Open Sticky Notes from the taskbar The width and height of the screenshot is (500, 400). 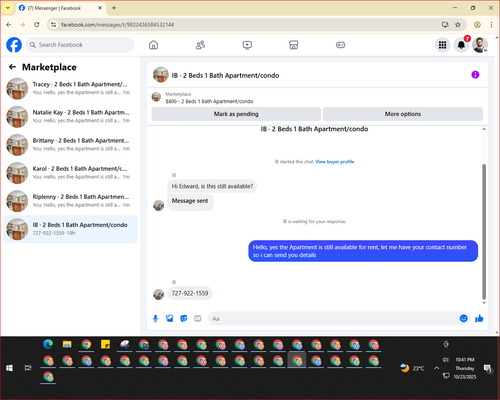[106, 344]
